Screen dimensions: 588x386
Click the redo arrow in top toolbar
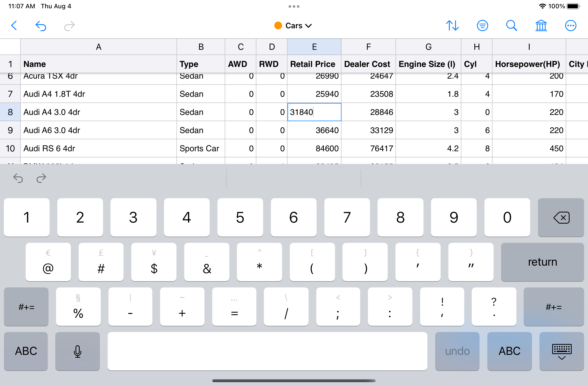pyautogui.click(x=69, y=26)
